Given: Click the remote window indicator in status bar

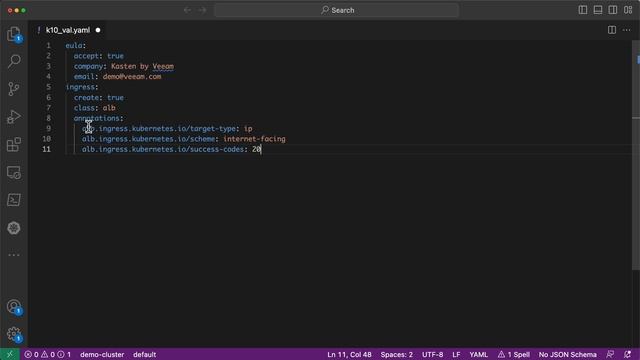Looking at the screenshot, I should click(9, 354).
